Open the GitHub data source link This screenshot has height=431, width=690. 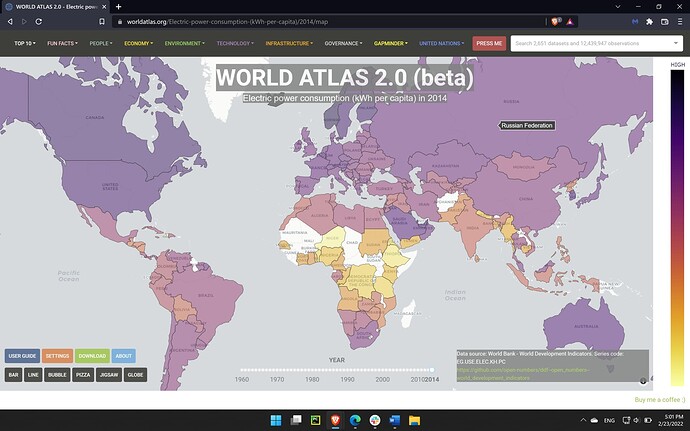(523, 374)
